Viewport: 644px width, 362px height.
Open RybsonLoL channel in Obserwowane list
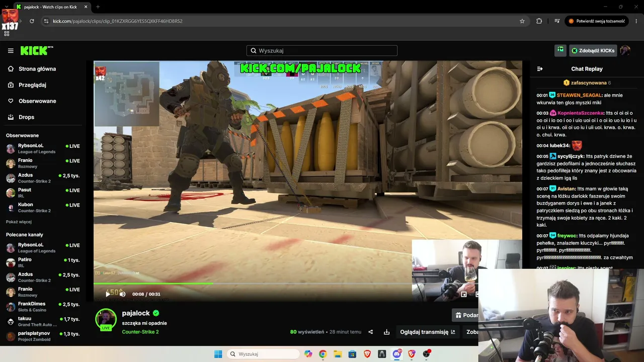point(43,149)
